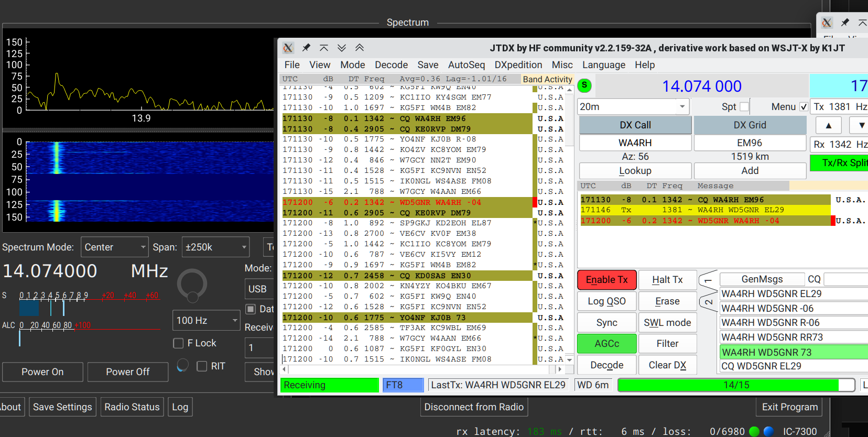Click the green S indicator icon
The image size is (868, 437).
click(x=584, y=85)
